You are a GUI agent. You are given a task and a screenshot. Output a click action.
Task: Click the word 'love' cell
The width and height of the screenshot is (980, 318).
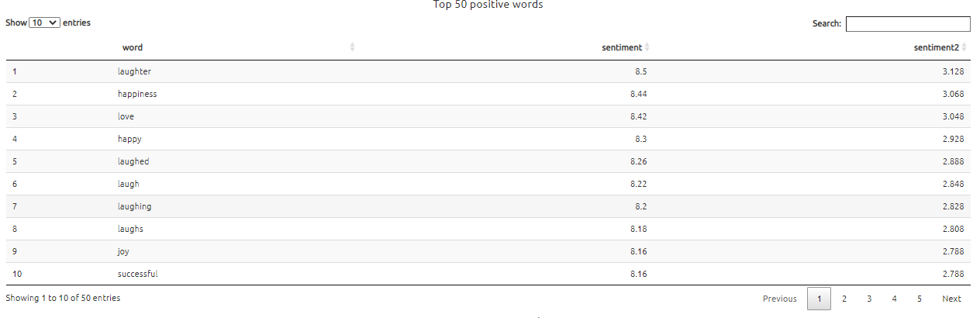pos(126,116)
